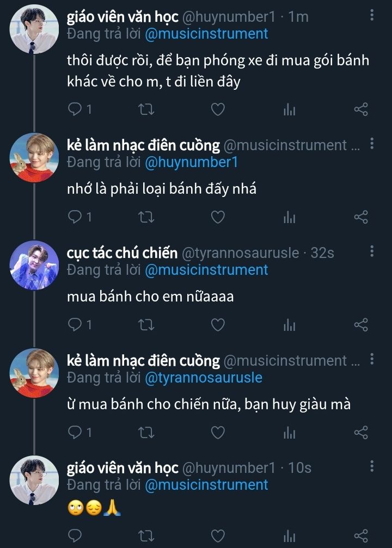Open giáo viên văn học's avatar on first tweet
Image resolution: width=392 pixels, height=548 pixels.
34,29
